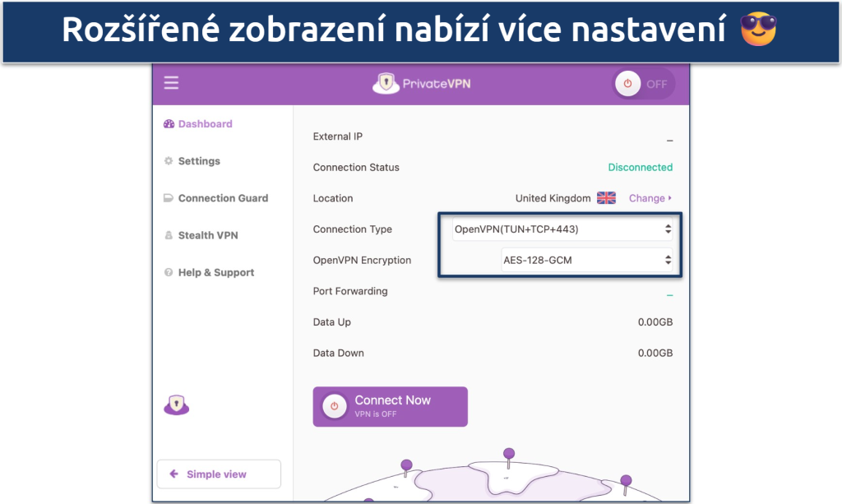The image size is (842, 504).
Task: Click the PrivateVPN logo in header
Action: 421,83
